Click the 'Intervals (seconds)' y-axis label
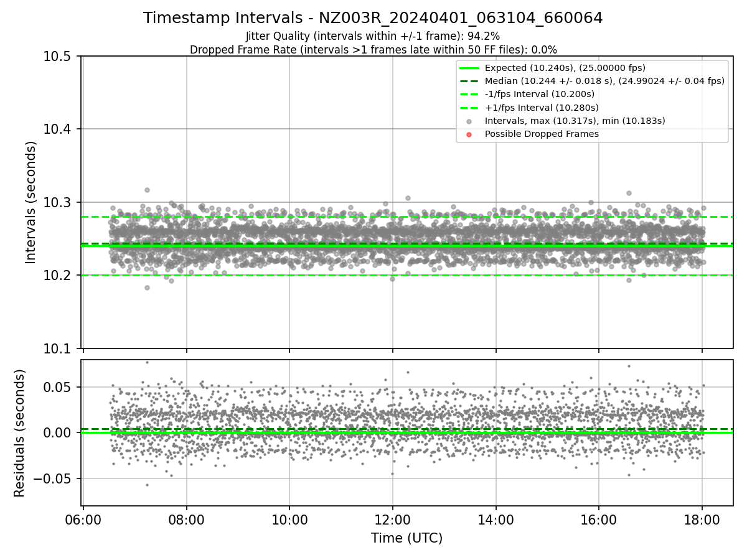The height and width of the screenshot is (560, 747). pyautogui.click(x=31, y=202)
